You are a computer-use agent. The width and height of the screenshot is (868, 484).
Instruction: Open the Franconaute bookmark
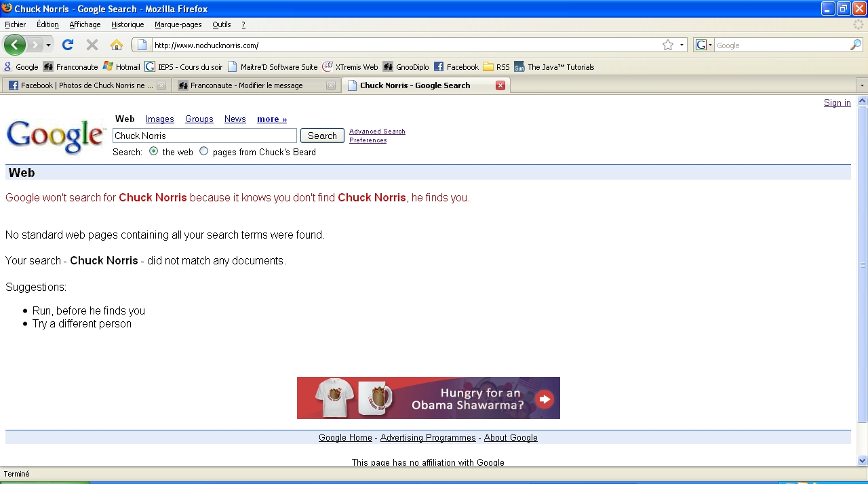[71, 67]
